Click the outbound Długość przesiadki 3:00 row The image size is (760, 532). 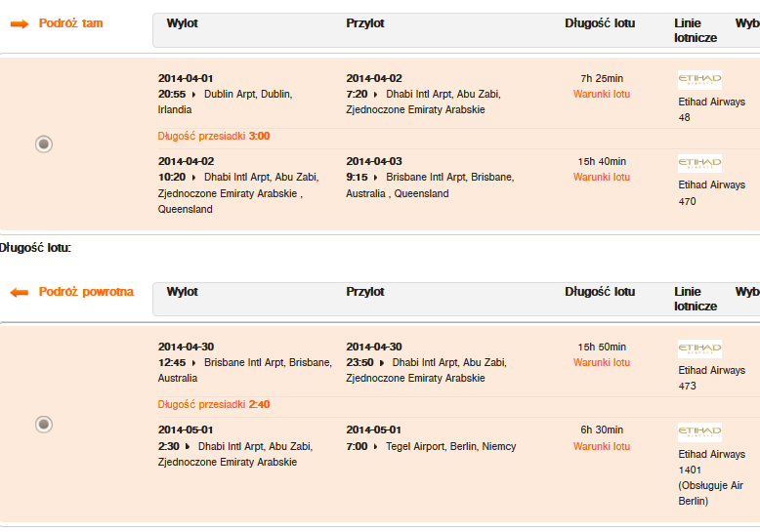214,136
